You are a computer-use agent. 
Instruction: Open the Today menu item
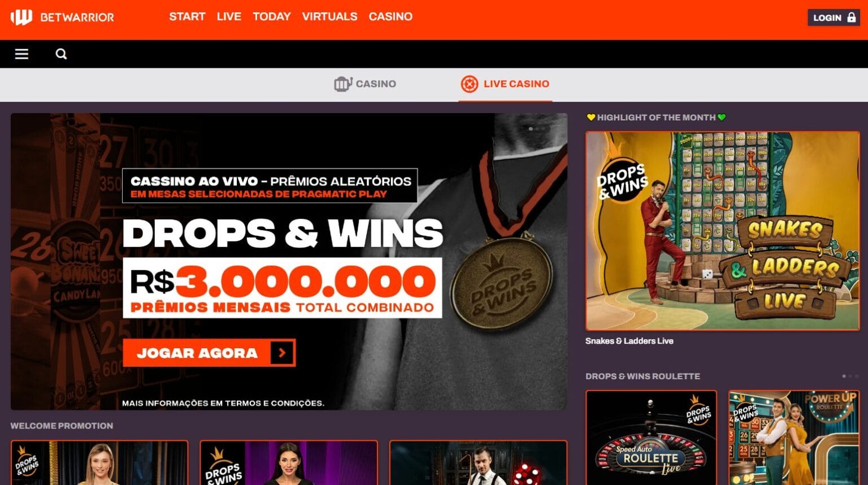pos(272,17)
